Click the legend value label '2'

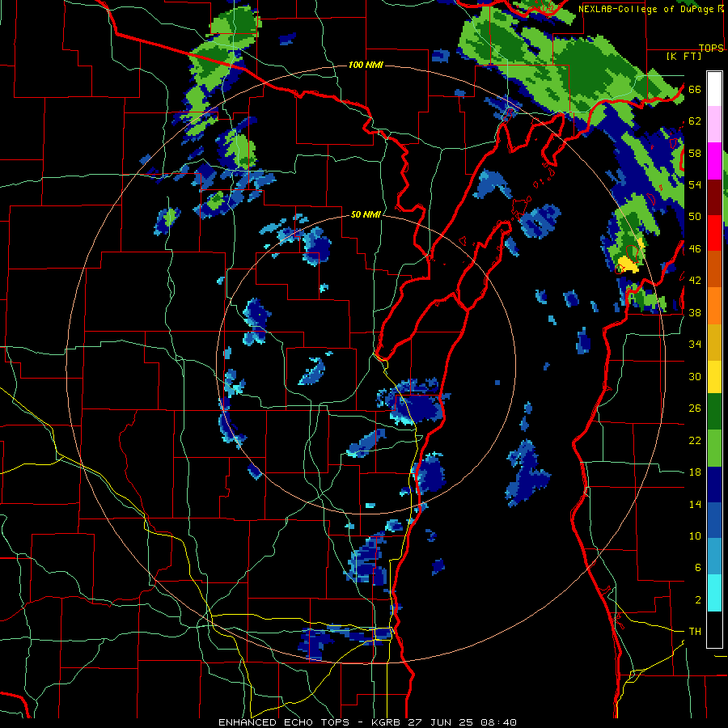pyautogui.click(x=698, y=600)
